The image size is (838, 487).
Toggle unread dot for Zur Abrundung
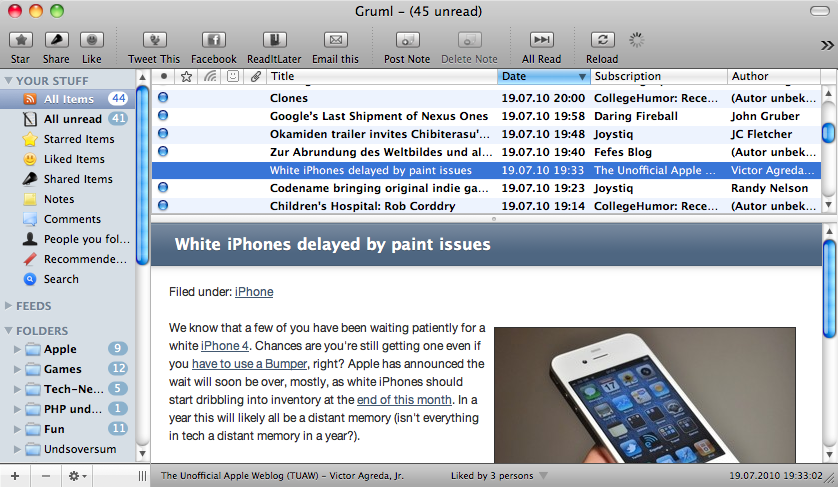pos(163,151)
